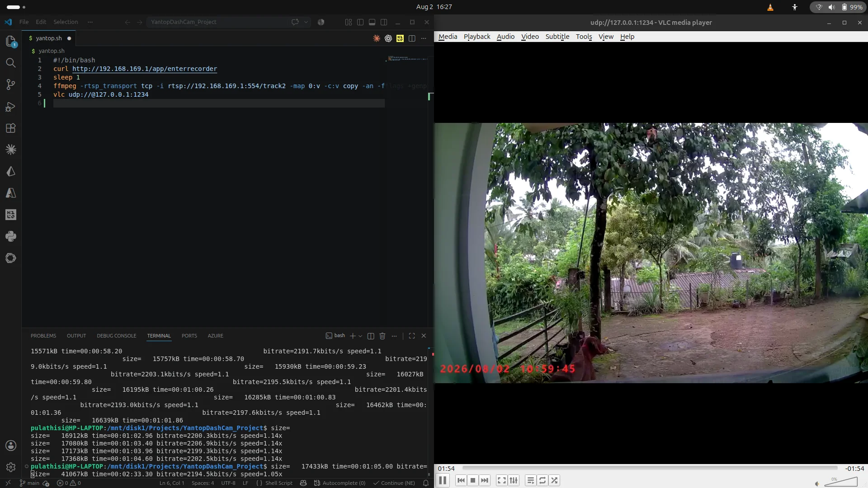Open the VLC Tools menu
Screen dimensions: 868x488
pos(584,37)
